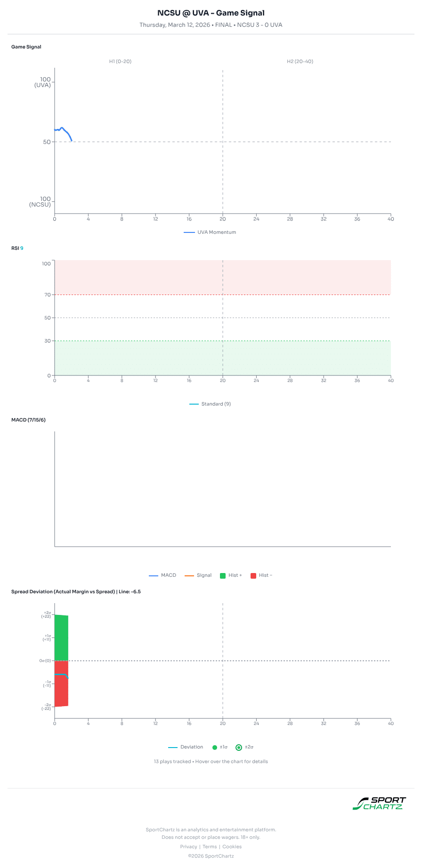Click the +2σ (+22) axis label

(46, 614)
